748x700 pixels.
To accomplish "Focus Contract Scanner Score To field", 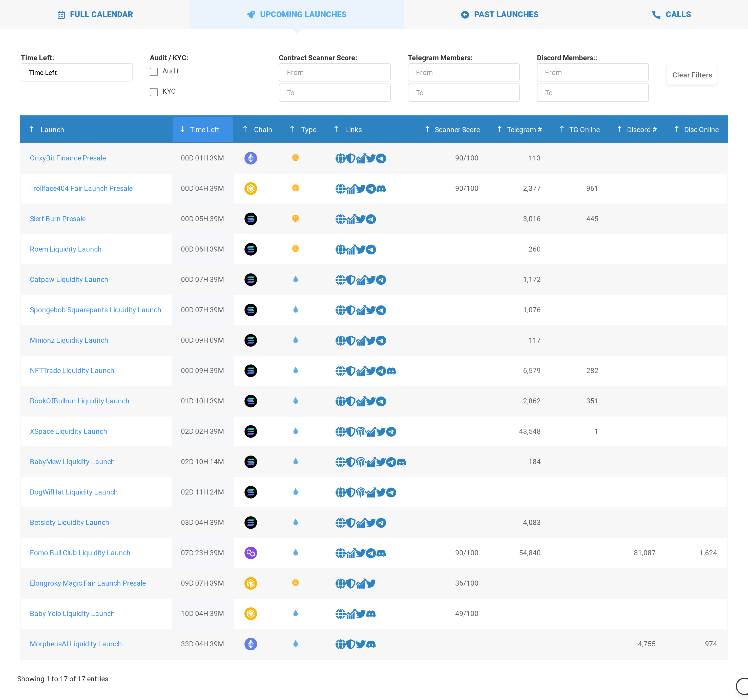I will tap(335, 93).
